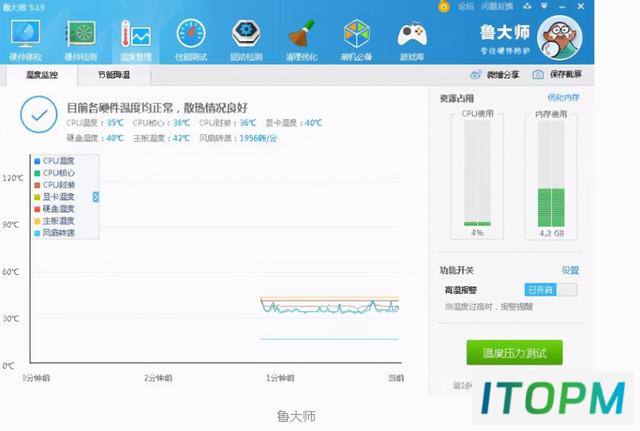
Task: Select 温度管理 thermometer icon
Action: pos(136,33)
